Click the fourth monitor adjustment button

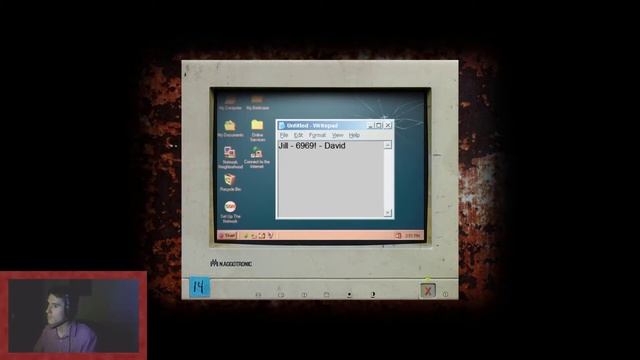(x=327, y=294)
